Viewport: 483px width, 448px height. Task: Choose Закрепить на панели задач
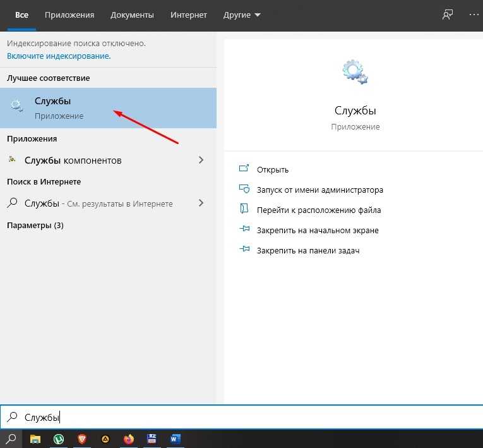308,251
